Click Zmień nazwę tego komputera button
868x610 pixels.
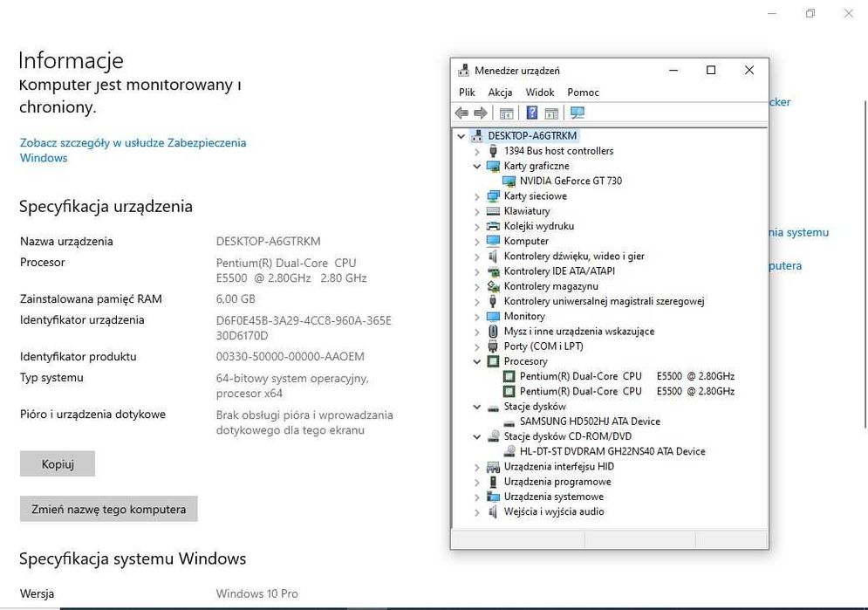pos(108,509)
